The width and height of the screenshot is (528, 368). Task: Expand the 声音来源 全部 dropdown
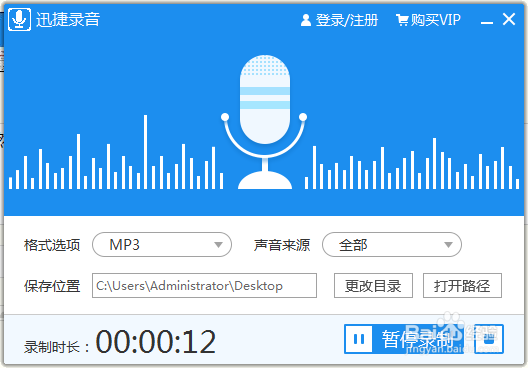(x=392, y=244)
